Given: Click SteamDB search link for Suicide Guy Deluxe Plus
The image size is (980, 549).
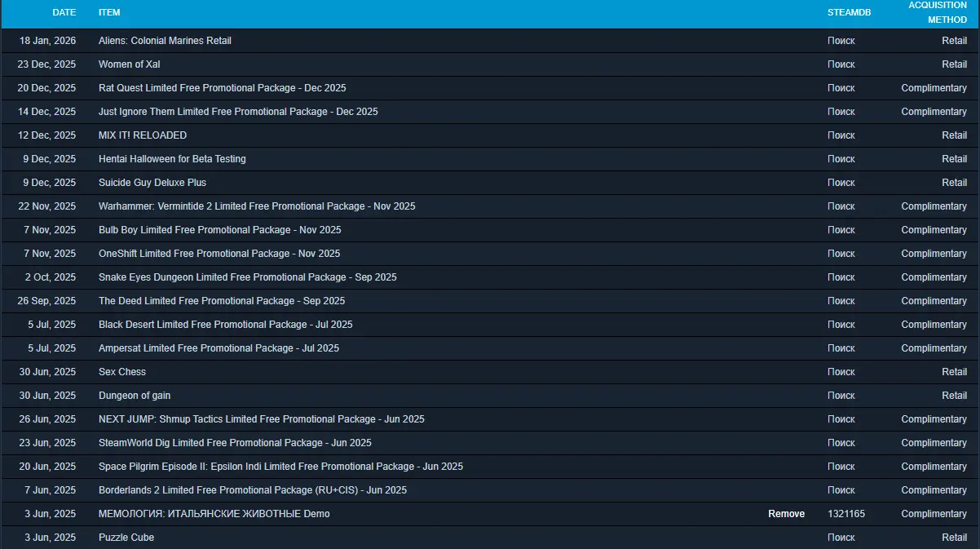Looking at the screenshot, I should coord(841,183).
